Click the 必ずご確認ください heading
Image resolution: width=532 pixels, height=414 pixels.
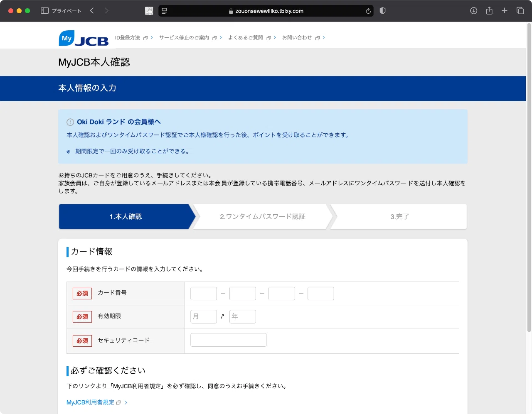[x=108, y=371]
